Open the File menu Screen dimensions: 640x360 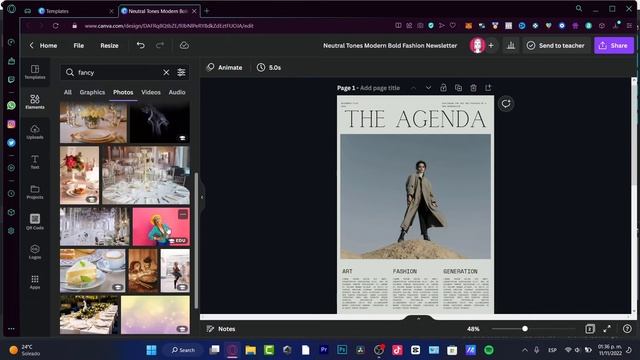point(79,45)
